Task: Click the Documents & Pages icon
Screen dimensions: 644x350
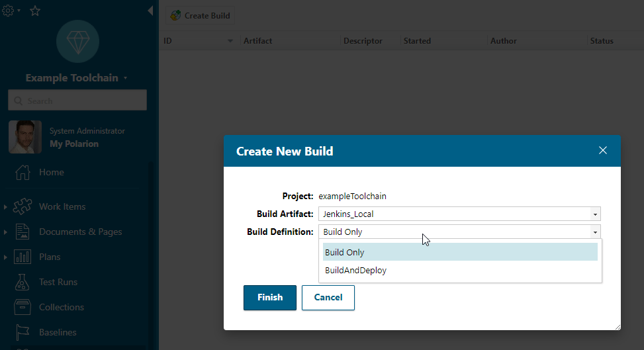Action: [x=23, y=232]
